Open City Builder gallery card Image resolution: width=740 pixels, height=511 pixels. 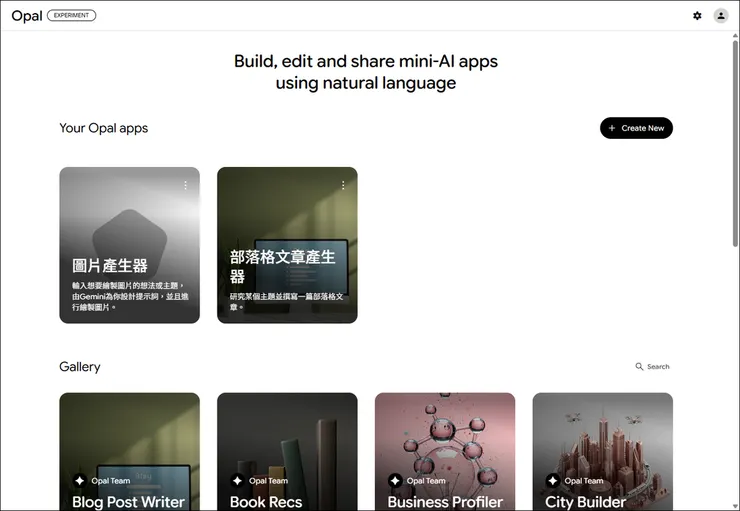pos(603,452)
